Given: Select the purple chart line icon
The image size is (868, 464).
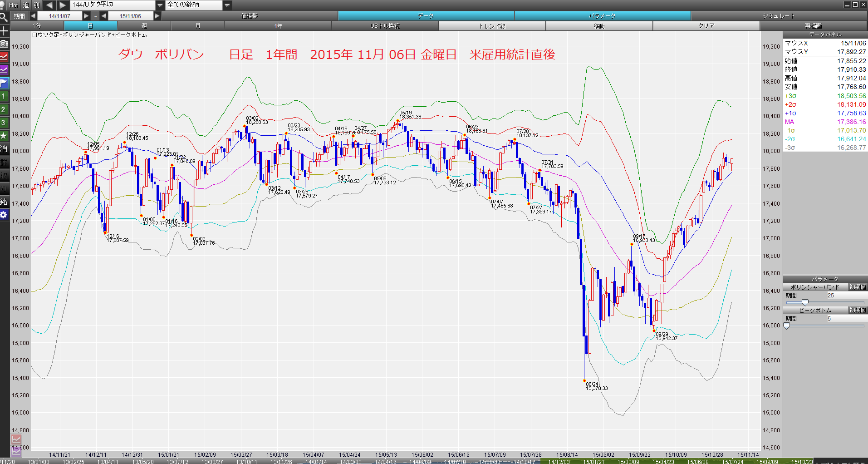Looking at the screenshot, I should [x=4, y=70].
